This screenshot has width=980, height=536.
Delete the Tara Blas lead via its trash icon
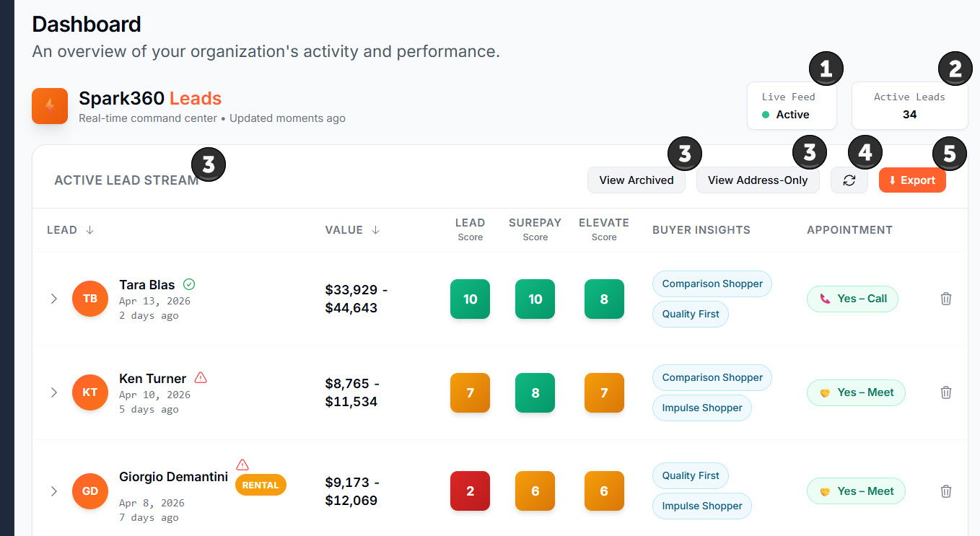[946, 299]
